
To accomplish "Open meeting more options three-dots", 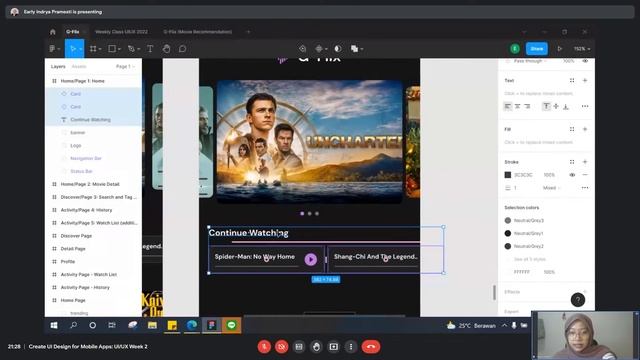I will tap(351, 347).
